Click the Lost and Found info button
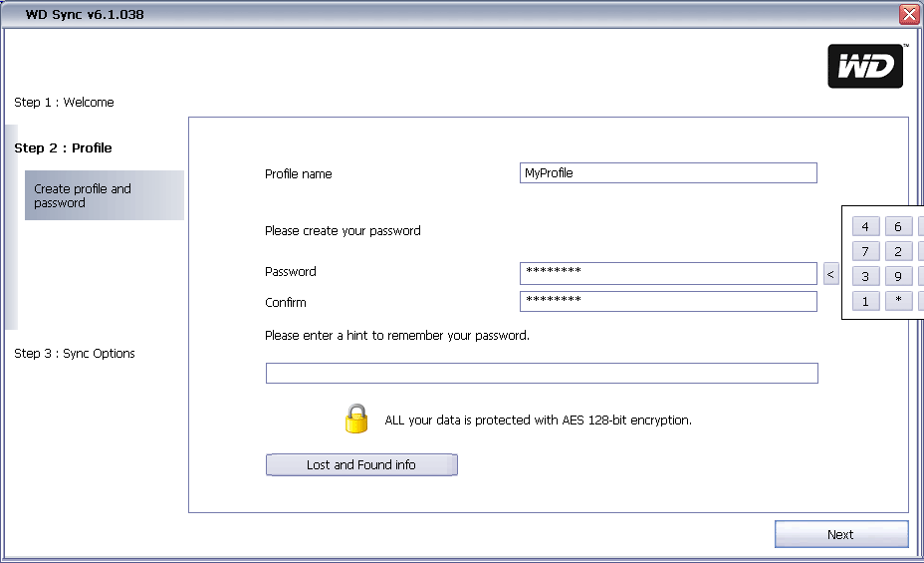 point(361,465)
